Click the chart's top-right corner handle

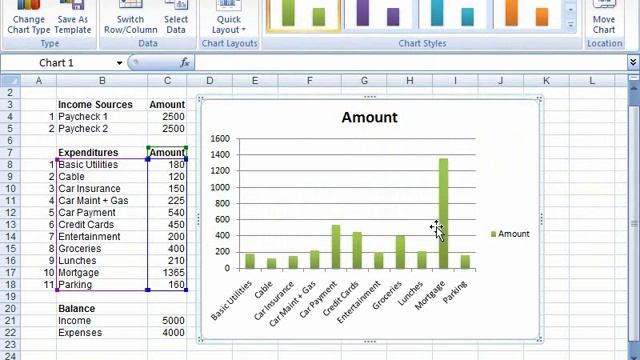(x=539, y=99)
